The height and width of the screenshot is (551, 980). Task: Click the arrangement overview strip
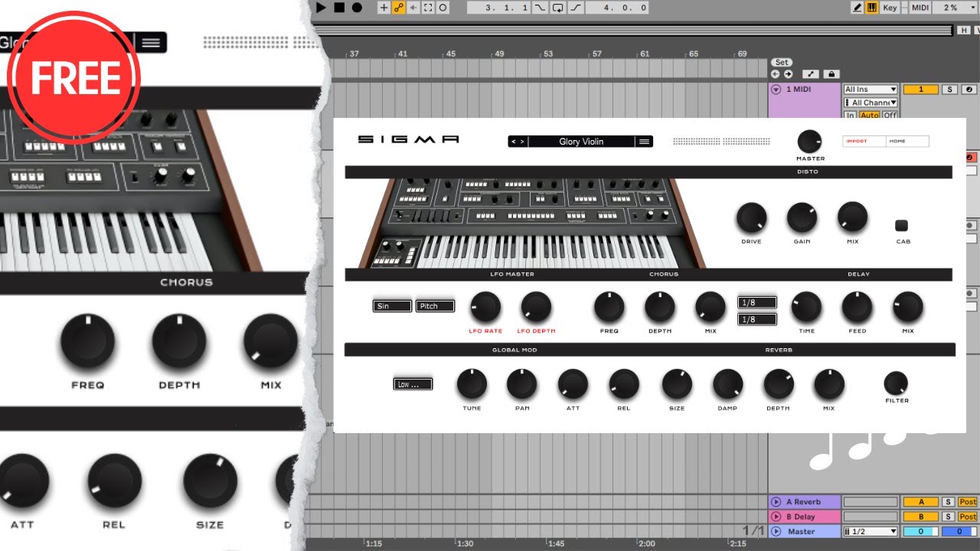[633, 30]
